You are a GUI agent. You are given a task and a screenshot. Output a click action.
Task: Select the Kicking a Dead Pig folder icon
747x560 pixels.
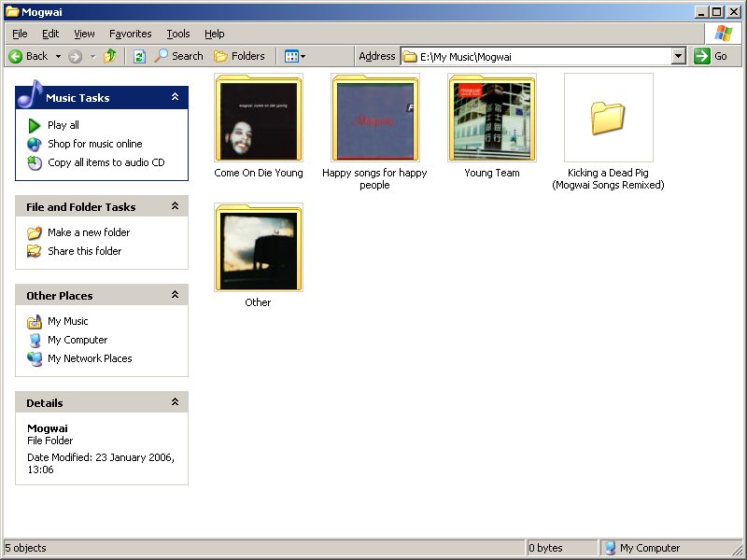[x=609, y=118]
